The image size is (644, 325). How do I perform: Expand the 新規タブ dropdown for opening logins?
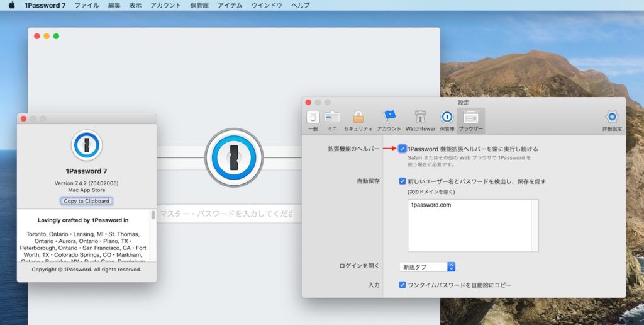tap(427, 267)
